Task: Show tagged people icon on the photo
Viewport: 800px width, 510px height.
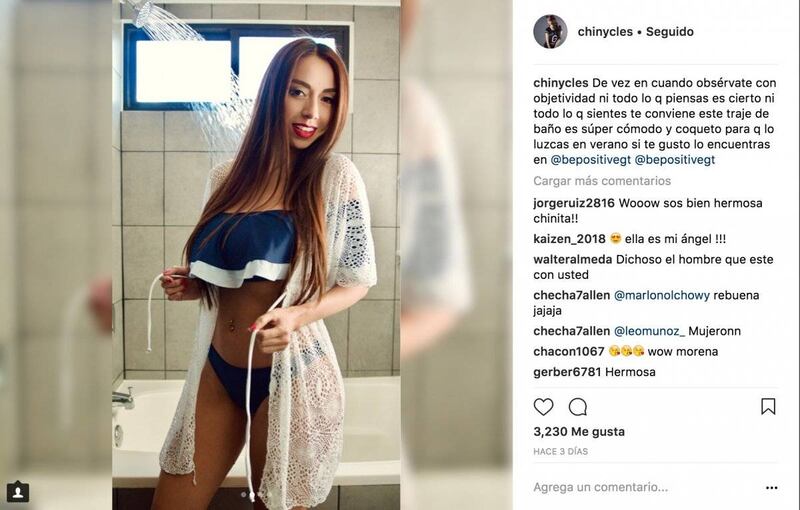Action: (18, 492)
